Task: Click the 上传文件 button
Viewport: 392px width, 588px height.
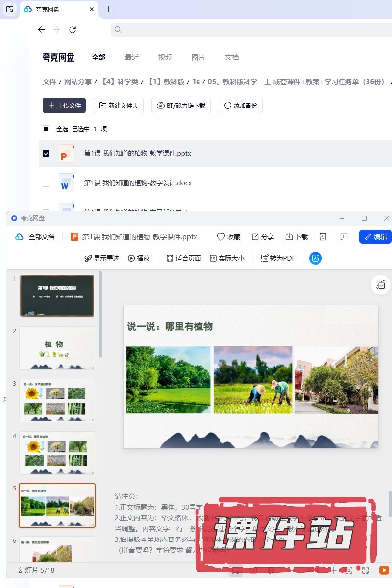Action: (64, 105)
